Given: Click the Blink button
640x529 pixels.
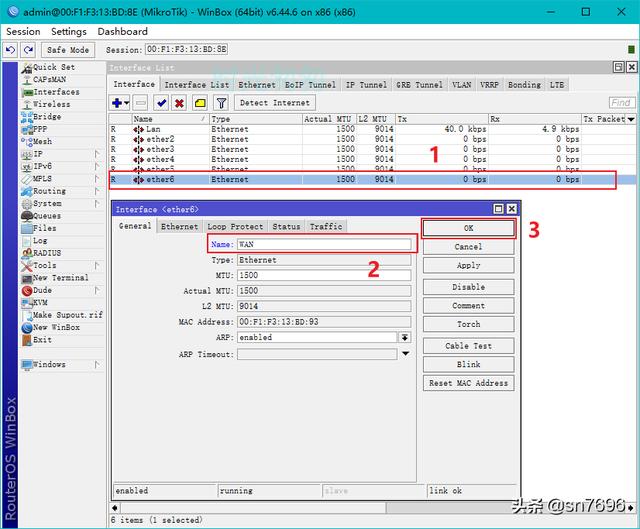Looking at the screenshot, I should [469, 364].
